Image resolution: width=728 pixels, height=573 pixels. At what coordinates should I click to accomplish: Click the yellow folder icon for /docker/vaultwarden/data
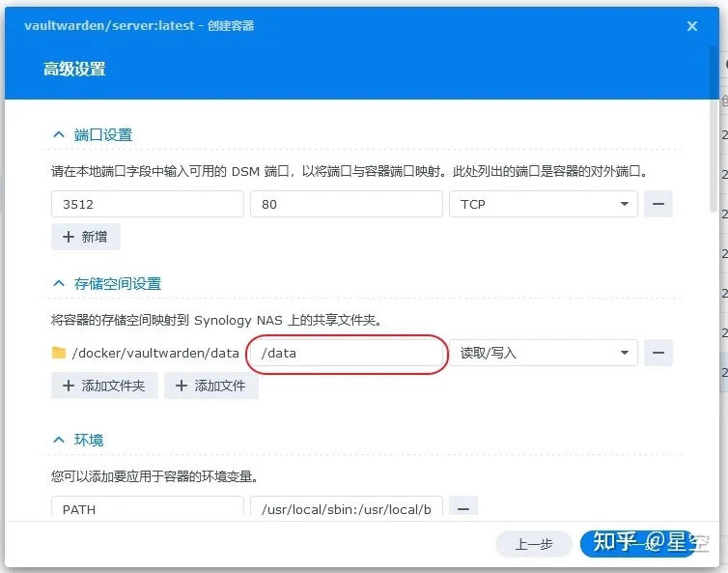(x=59, y=353)
